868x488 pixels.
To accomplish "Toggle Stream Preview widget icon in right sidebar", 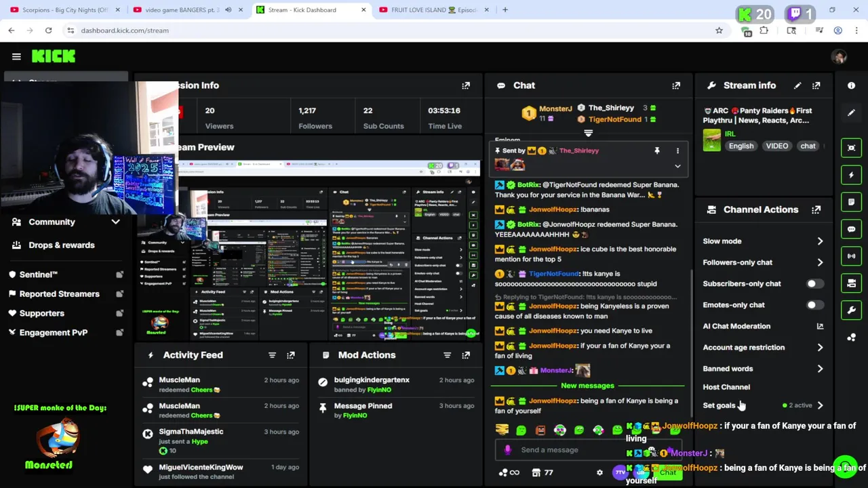I will pyautogui.click(x=851, y=148).
